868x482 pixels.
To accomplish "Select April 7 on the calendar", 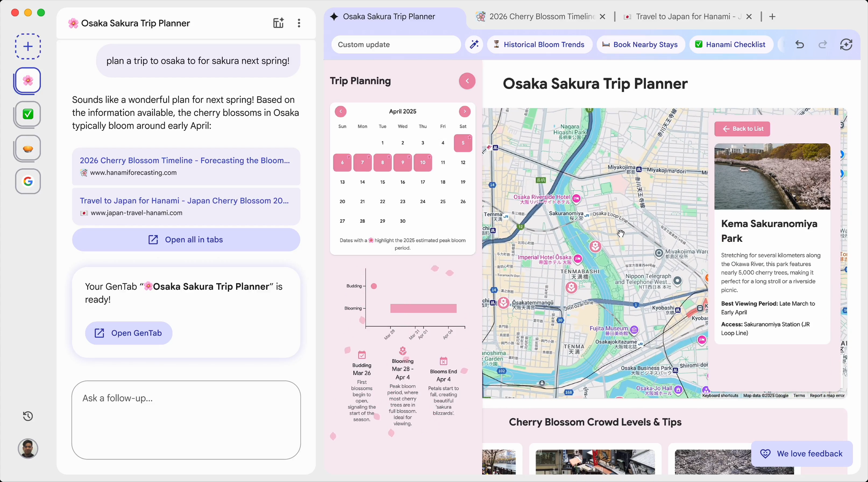I will point(362,162).
